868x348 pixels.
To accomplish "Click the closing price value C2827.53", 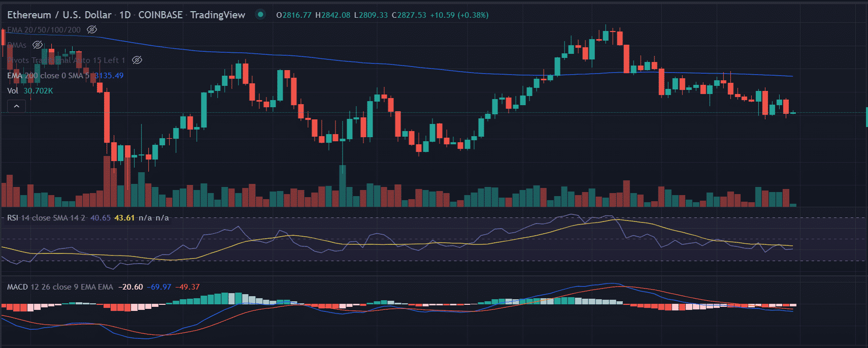I will 409,15.
